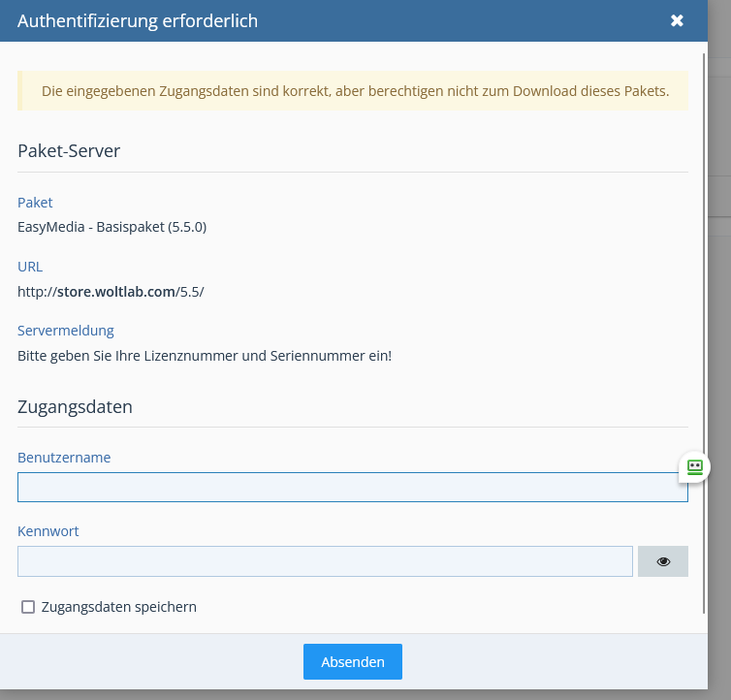Enable the Zugangsdaten speichern checkbox
Image resolution: width=731 pixels, height=700 pixels.
[x=28, y=607]
